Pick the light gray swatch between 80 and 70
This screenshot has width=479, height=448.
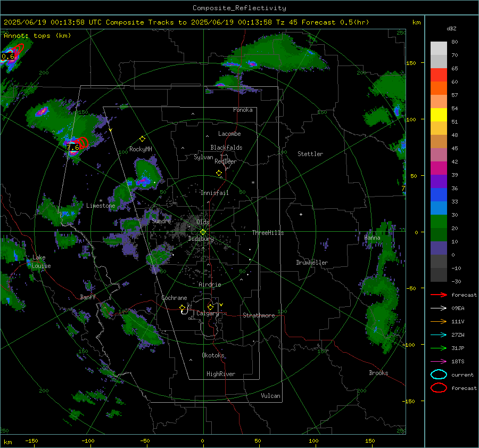[x=439, y=48]
